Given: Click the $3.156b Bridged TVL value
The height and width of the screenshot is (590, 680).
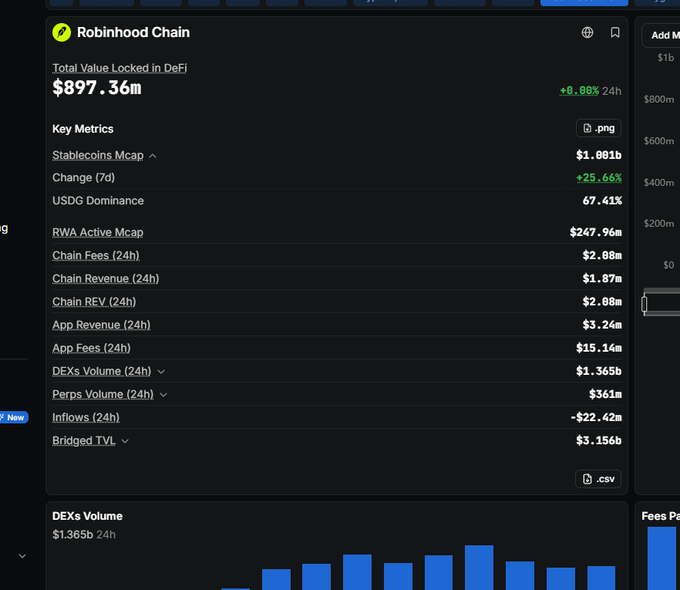Looking at the screenshot, I should click(598, 441).
